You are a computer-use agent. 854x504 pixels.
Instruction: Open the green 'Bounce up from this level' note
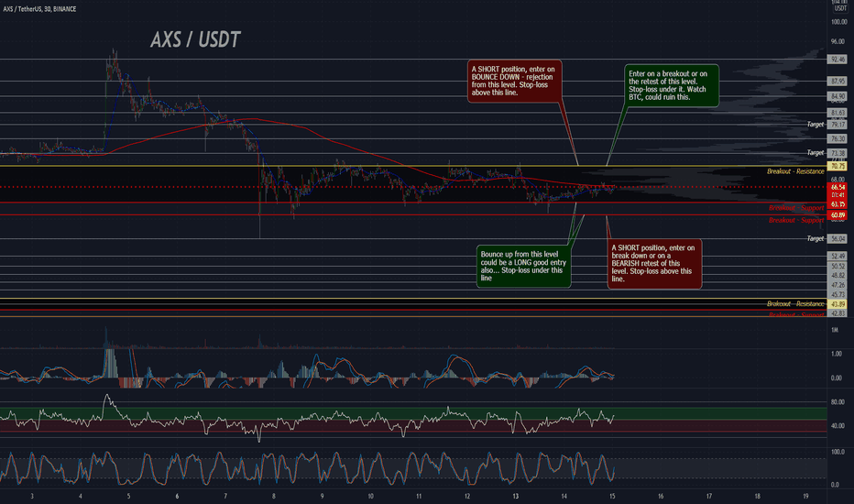click(x=523, y=267)
